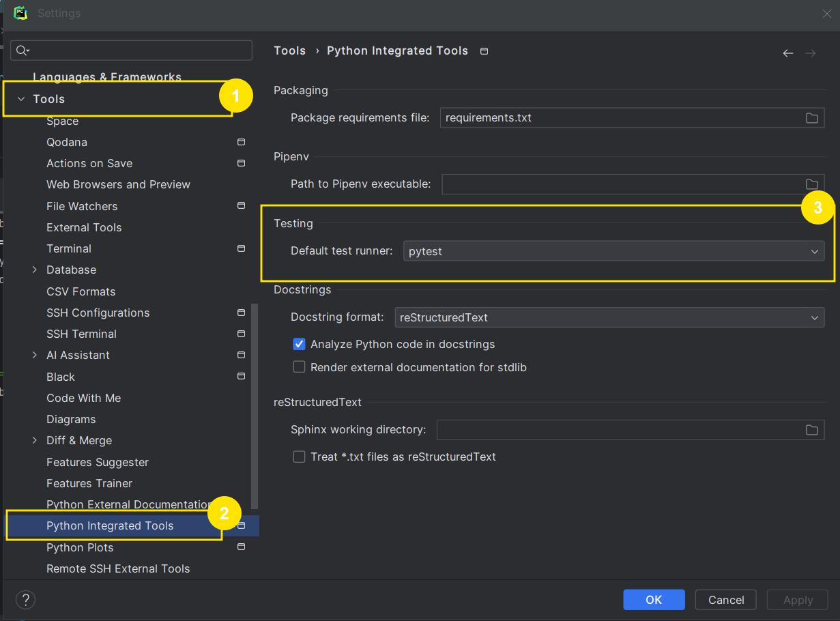
Task: Click the project icon next to File Watchers
Action: point(241,205)
